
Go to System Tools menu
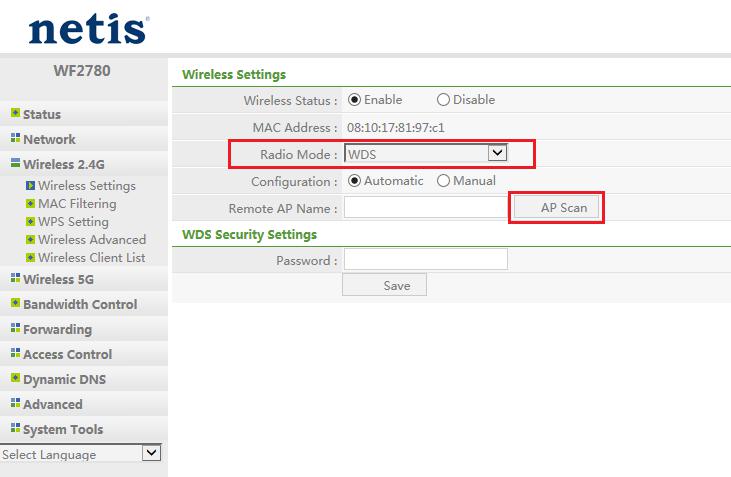tap(62, 430)
